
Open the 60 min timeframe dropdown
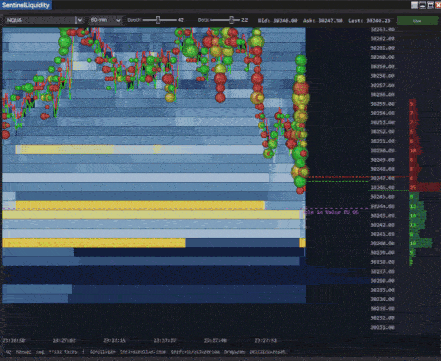[105, 20]
